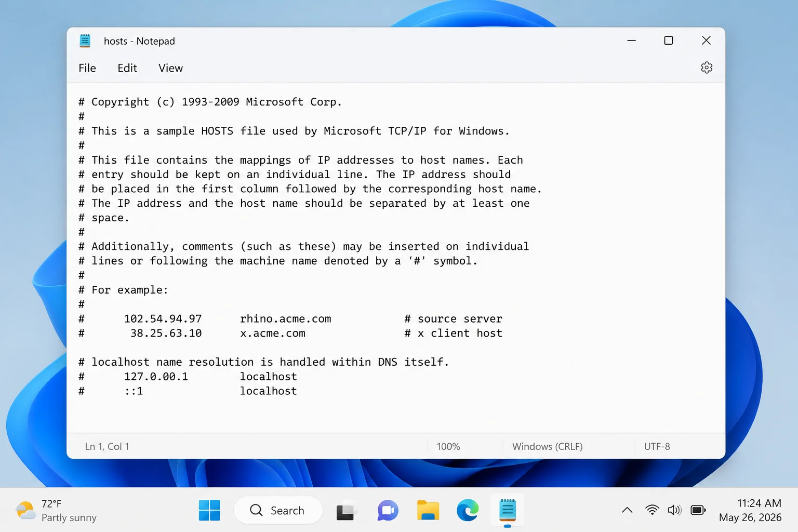Click Windows (CRLF) line ending indicator
Screen dimensions: 798x532
coord(547,446)
